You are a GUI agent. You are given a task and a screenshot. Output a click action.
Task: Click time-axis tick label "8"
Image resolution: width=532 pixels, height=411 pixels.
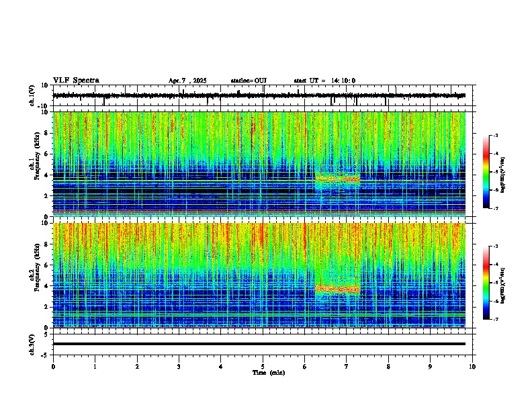(x=388, y=367)
